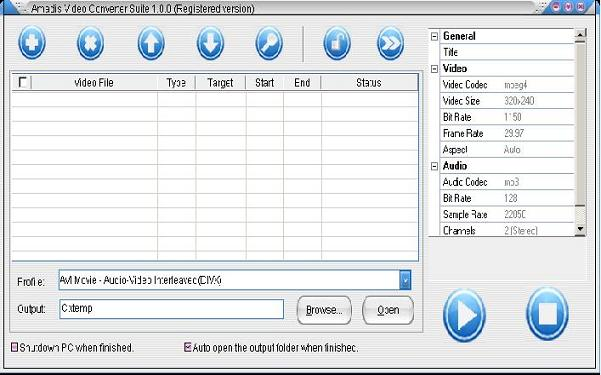Select the Audio Codec value mp3

tap(512, 182)
